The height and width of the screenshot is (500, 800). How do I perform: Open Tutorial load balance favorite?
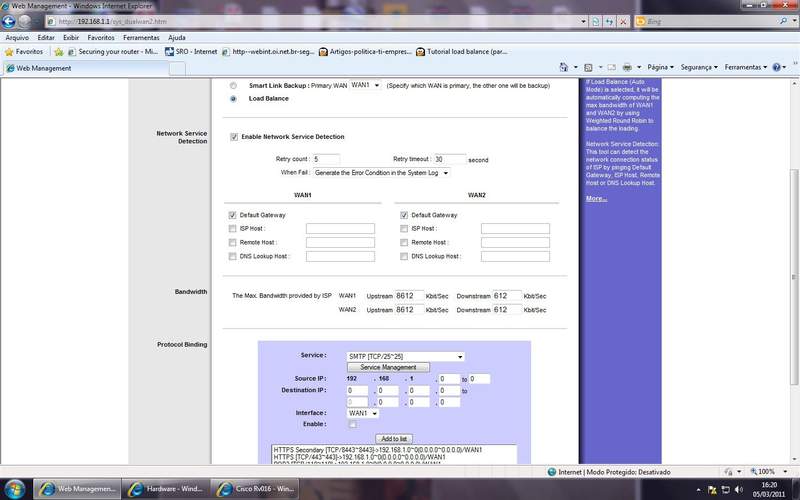[x=461, y=52]
